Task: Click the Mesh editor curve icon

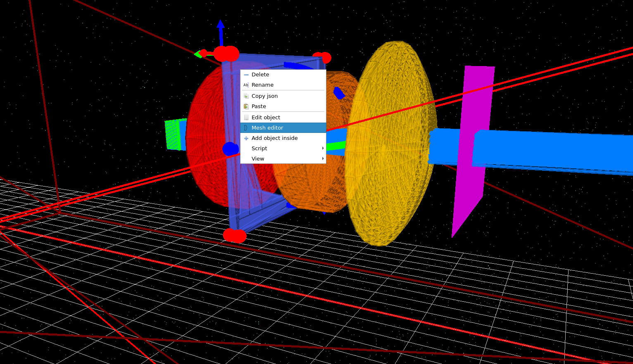Action: 246,128
